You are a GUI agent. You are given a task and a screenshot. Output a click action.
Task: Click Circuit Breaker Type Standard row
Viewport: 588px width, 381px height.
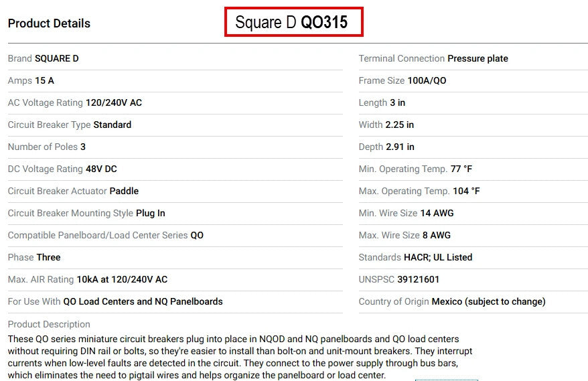coord(70,125)
